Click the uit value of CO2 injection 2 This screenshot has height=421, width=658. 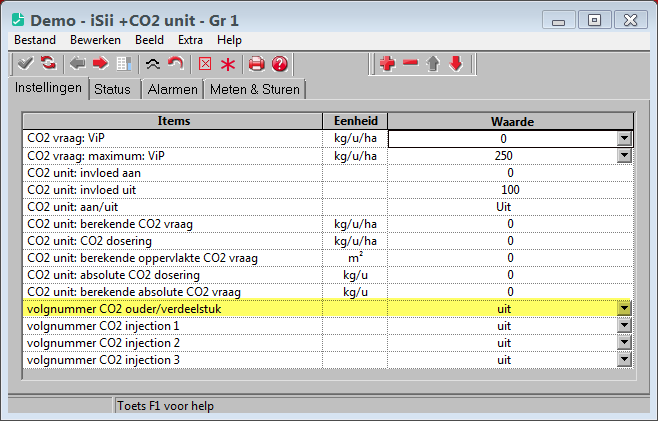click(504, 343)
